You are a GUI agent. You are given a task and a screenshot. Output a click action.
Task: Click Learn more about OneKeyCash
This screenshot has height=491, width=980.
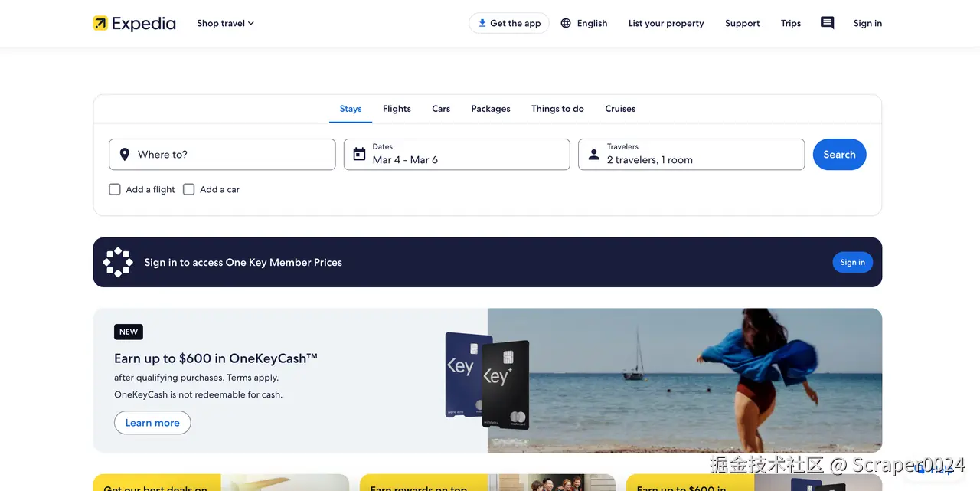(x=152, y=422)
